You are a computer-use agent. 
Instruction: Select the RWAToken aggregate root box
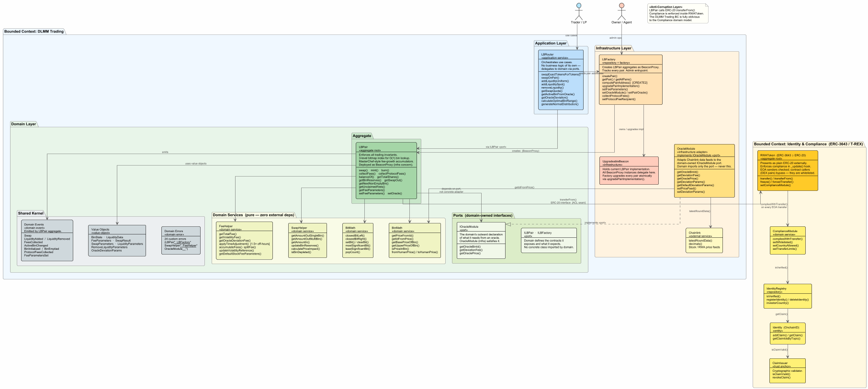click(x=788, y=171)
